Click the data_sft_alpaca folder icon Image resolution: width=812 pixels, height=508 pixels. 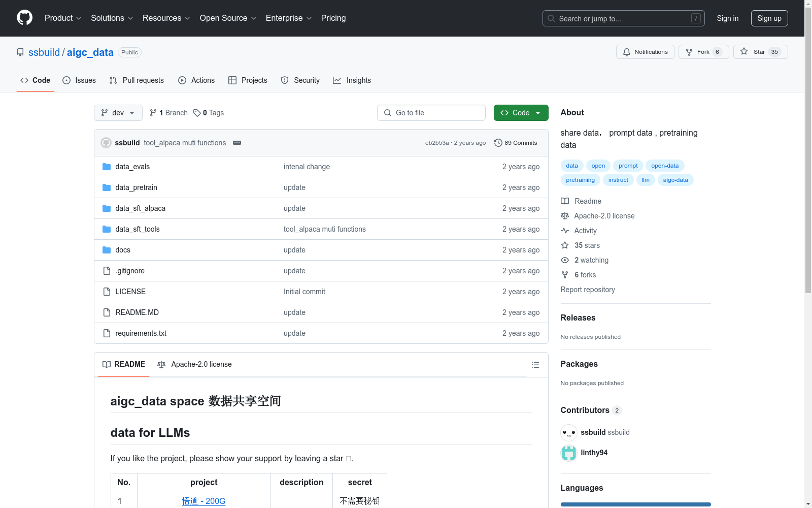pos(107,208)
